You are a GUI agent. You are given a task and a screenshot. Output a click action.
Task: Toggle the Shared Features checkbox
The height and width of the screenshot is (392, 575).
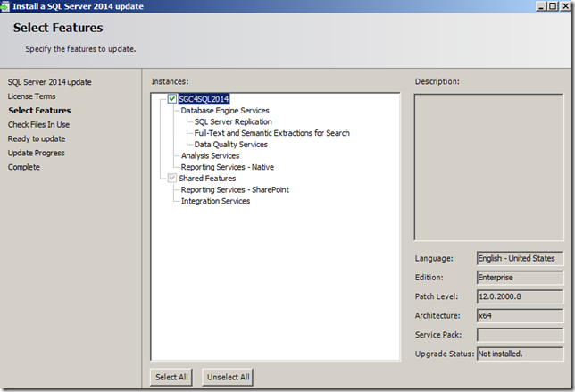[172, 179]
